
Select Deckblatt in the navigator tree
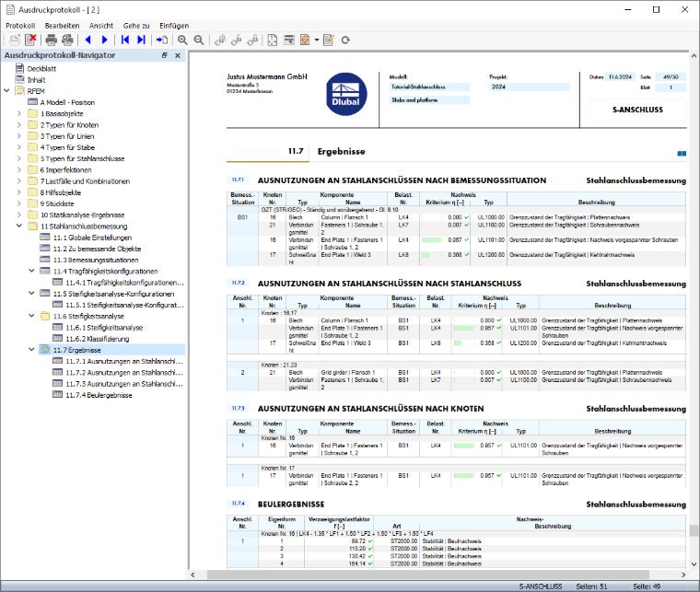pos(41,68)
